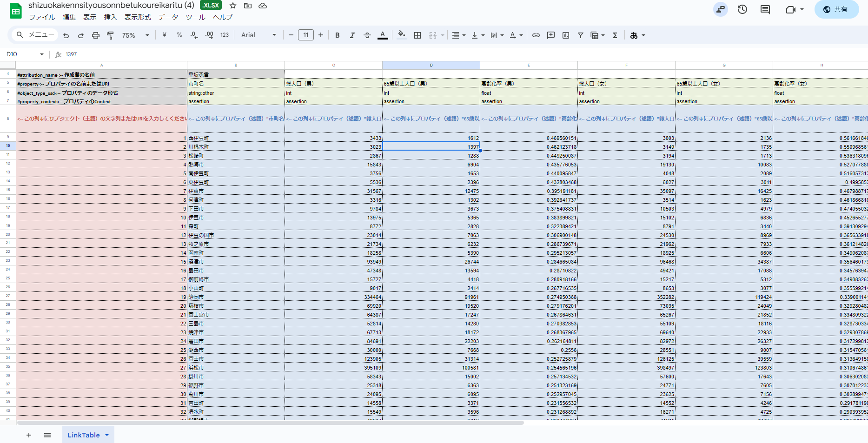868x443 pixels.
Task: Redo the last action
Action: tap(81, 35)
